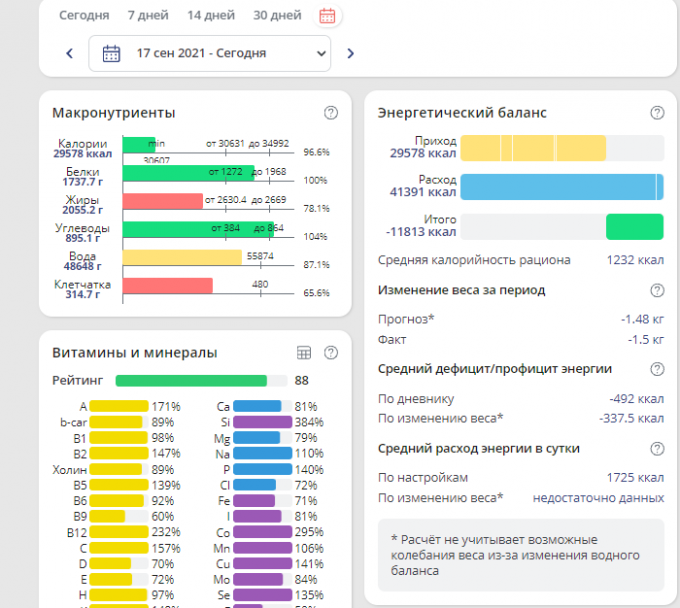Expand the date range dropdown 17 сен 2021 - Сегодня

tap(209, 54)
